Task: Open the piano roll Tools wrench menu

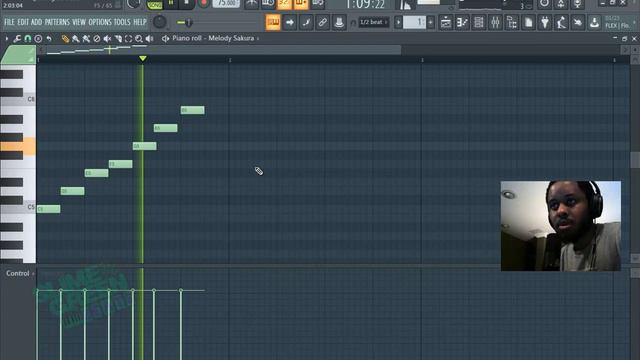Action: click(x=17, y=39)
